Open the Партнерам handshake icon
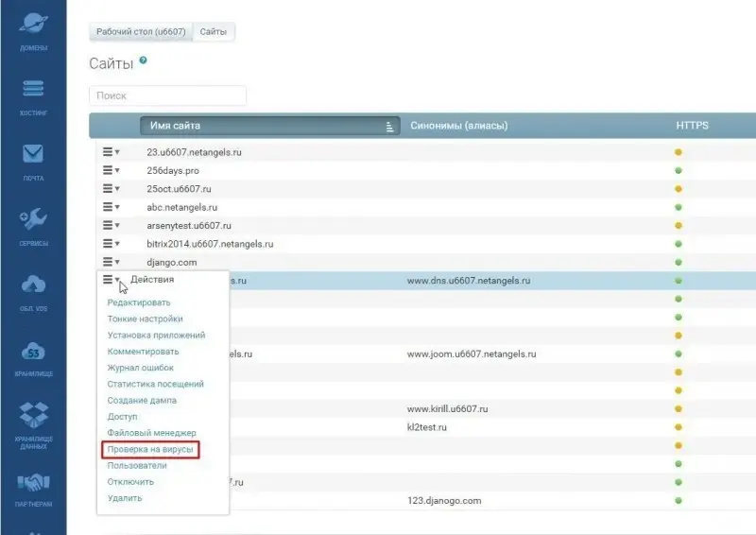 pos(33,482)
